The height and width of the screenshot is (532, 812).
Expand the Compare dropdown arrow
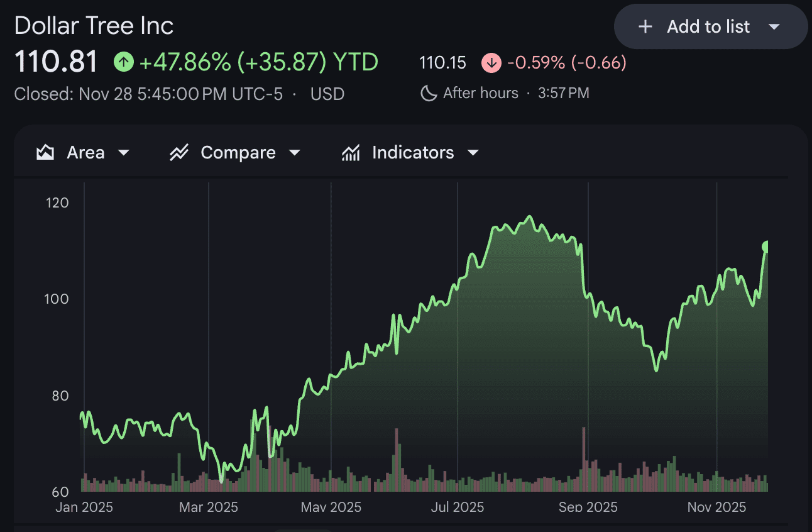point(294,153)
